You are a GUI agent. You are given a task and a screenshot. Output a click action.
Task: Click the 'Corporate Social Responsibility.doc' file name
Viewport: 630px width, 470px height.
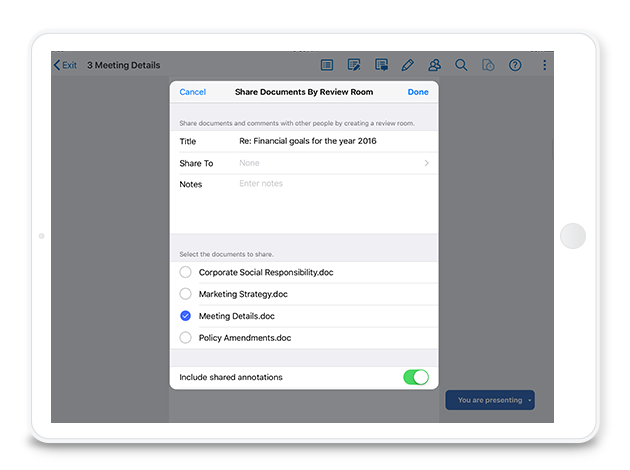266,272
